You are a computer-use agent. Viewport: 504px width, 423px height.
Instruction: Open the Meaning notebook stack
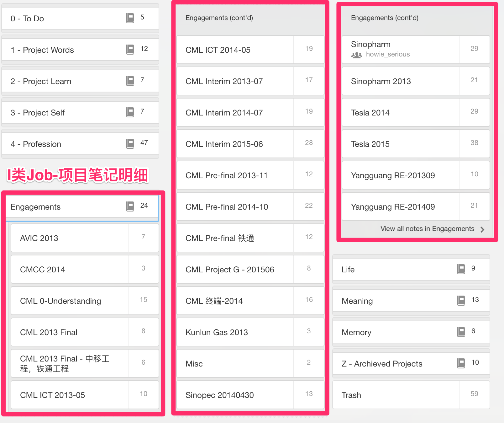411,301
